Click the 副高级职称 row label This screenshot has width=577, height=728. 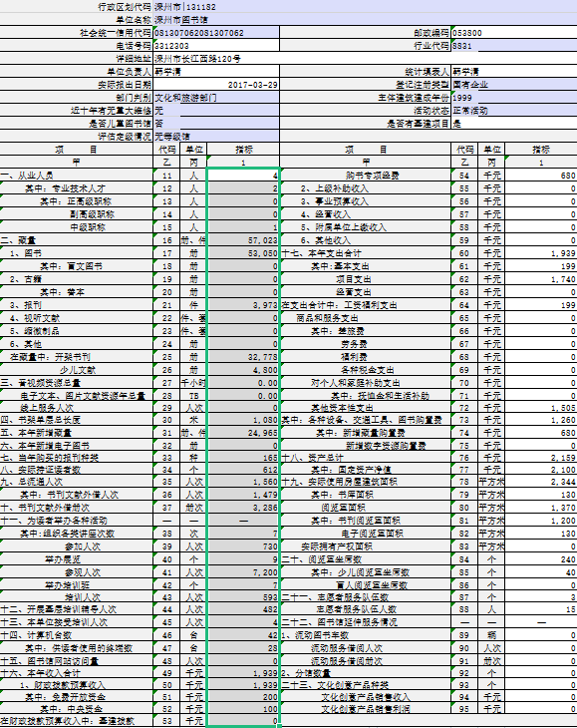tap(77, 214)
